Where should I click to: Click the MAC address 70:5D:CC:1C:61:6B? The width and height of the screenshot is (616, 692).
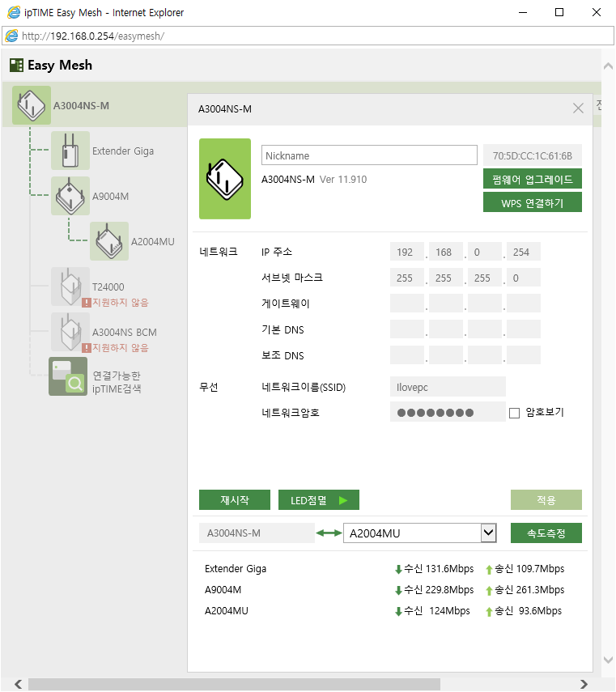[533, 155]
